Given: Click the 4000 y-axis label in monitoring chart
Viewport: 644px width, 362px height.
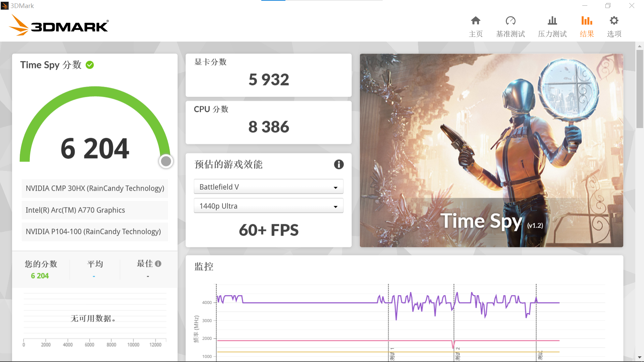Looking at the screenshot, I should (207, 302).
